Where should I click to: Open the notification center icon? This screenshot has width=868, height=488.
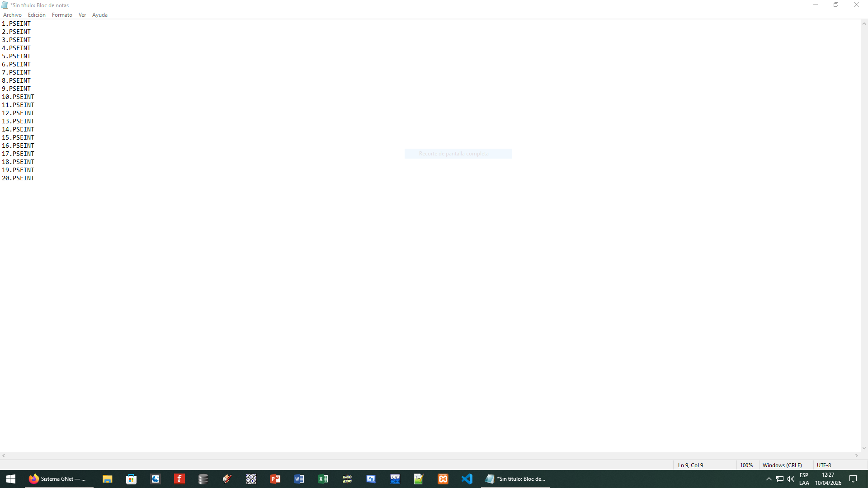tap(853, 479)
